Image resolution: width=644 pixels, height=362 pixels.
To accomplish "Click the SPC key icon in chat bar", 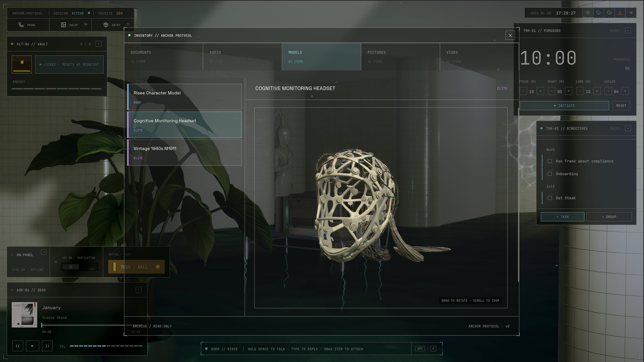I will pyautogui.click(x=420, y=348).
